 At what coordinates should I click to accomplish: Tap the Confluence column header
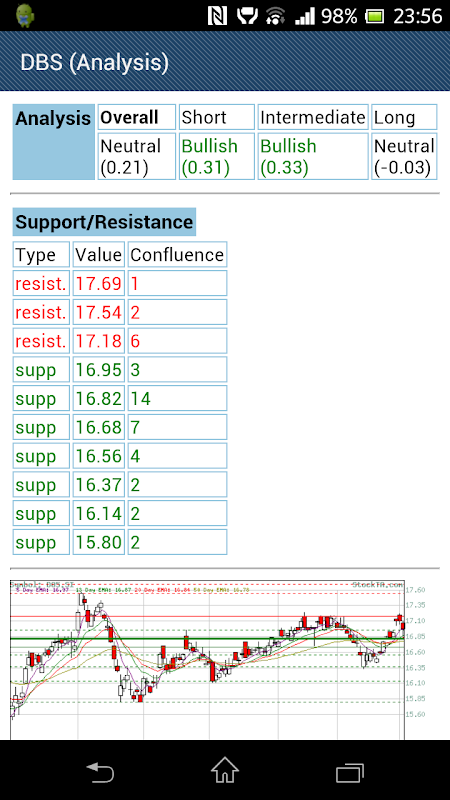point(178,254)
